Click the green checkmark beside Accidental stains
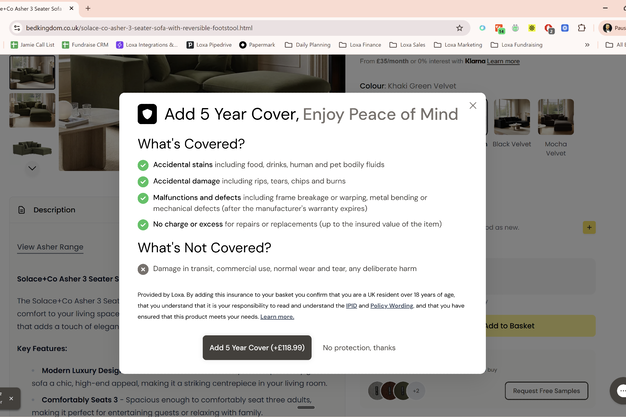 (143, 164)
